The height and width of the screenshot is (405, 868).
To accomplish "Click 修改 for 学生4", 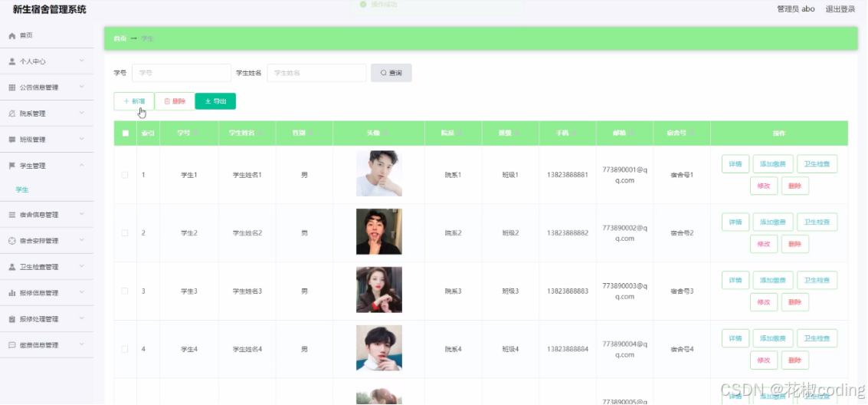I will (x=764, y=360).
